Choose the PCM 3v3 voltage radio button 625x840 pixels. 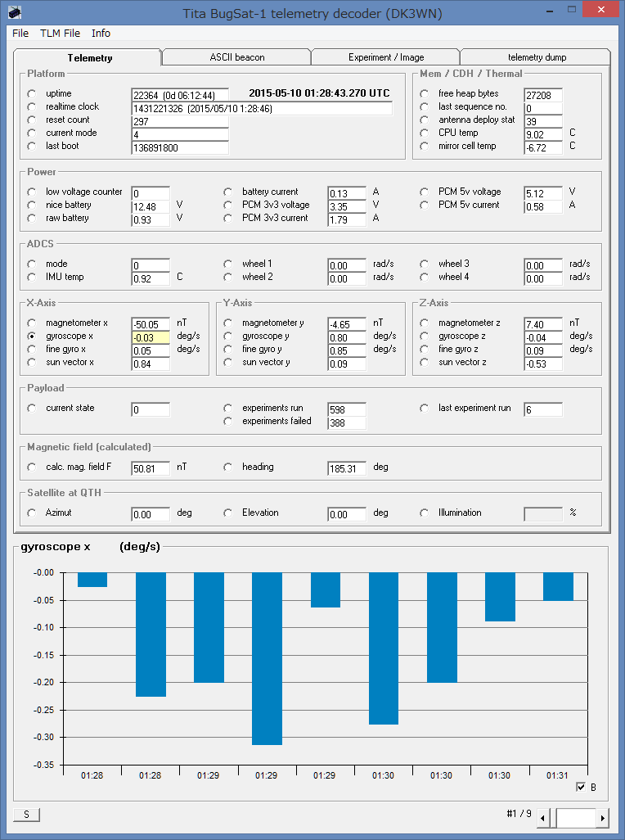pyautogui.click(x=228, y=205)
